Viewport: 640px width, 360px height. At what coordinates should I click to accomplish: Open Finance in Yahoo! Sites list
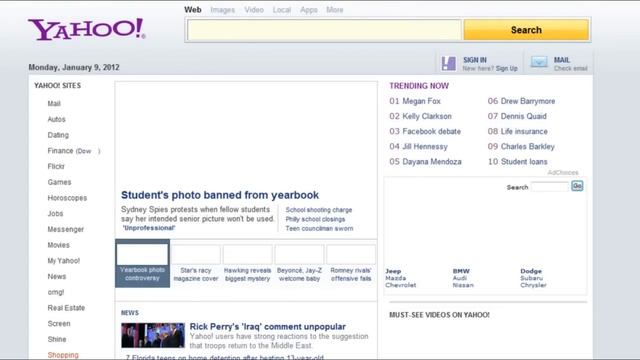pos(60,151)
